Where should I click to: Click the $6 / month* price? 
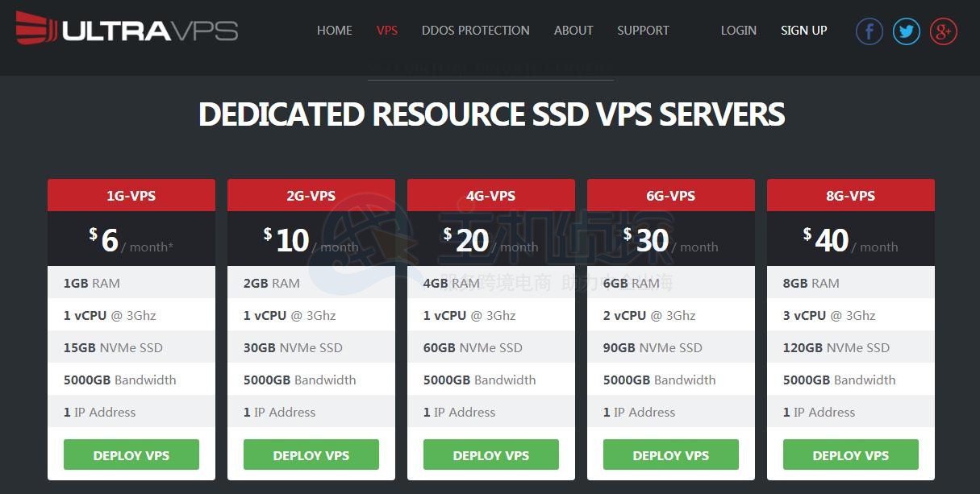(131, 240)
